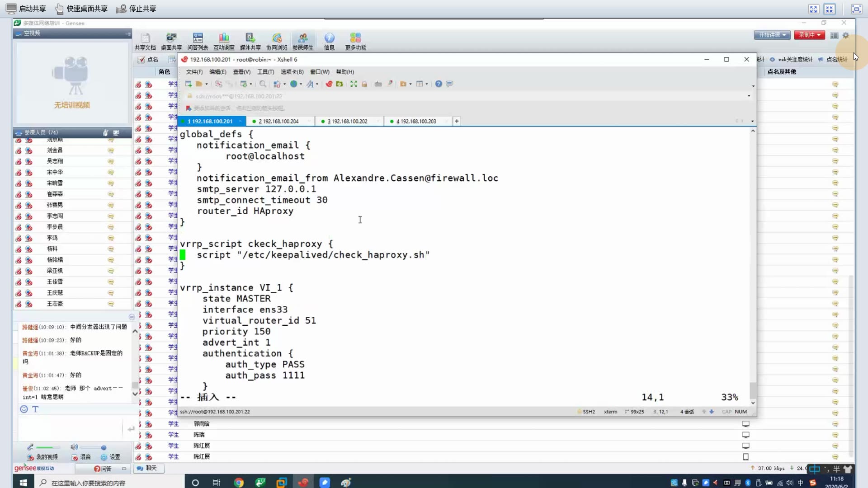The image size is (868, 488).
Task: Click the Xshell terminal vertical scrollbar thumb
Action: coord(753,390)
